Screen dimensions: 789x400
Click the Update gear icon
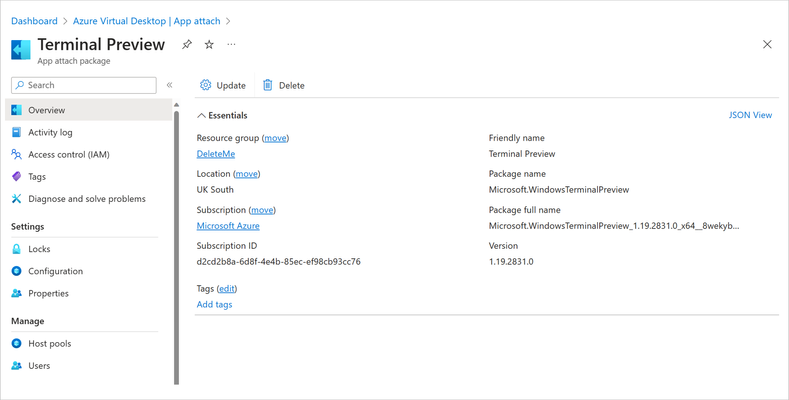coord(205,85)
